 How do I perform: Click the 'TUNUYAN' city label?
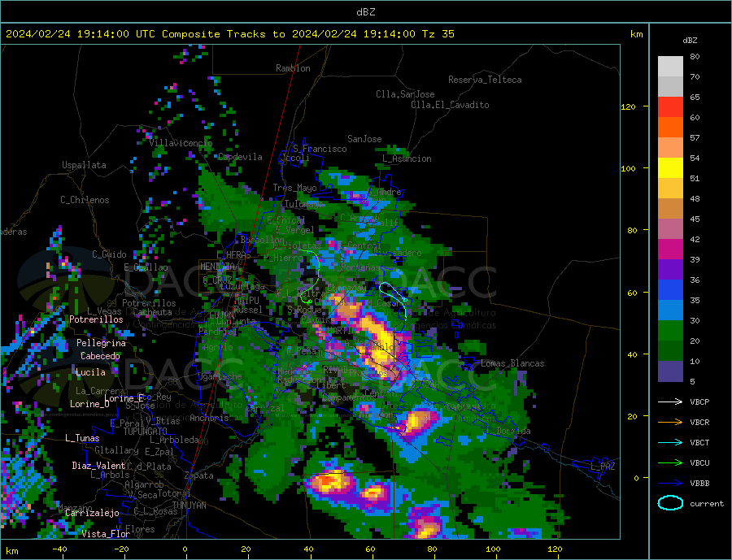click(189, 506)
